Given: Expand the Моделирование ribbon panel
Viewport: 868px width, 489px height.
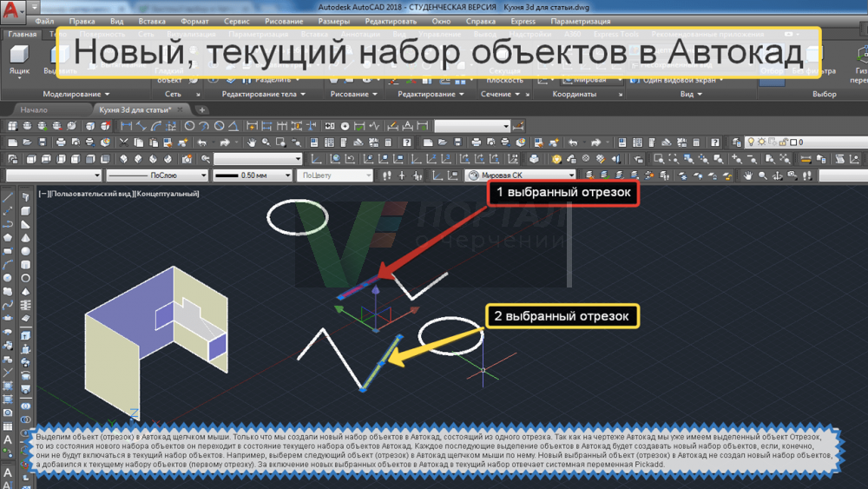Looking at the screenshot, I should tap(76, 94).
